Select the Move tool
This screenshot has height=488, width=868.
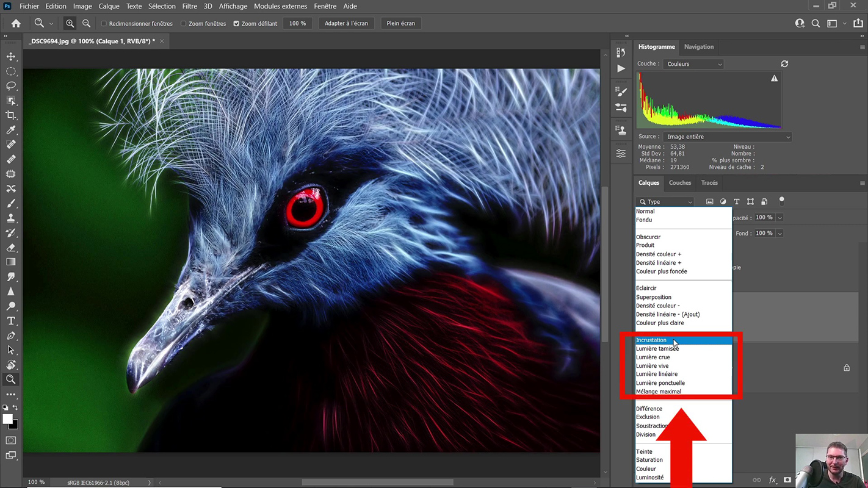(11, 57)
